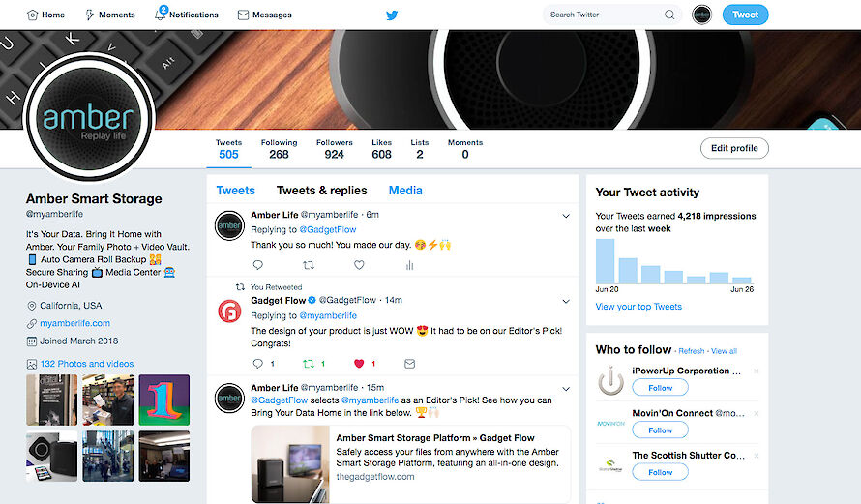Follow iPowerUp Corporation
Viewport: 861px width, 504px height.
[660, 388]
